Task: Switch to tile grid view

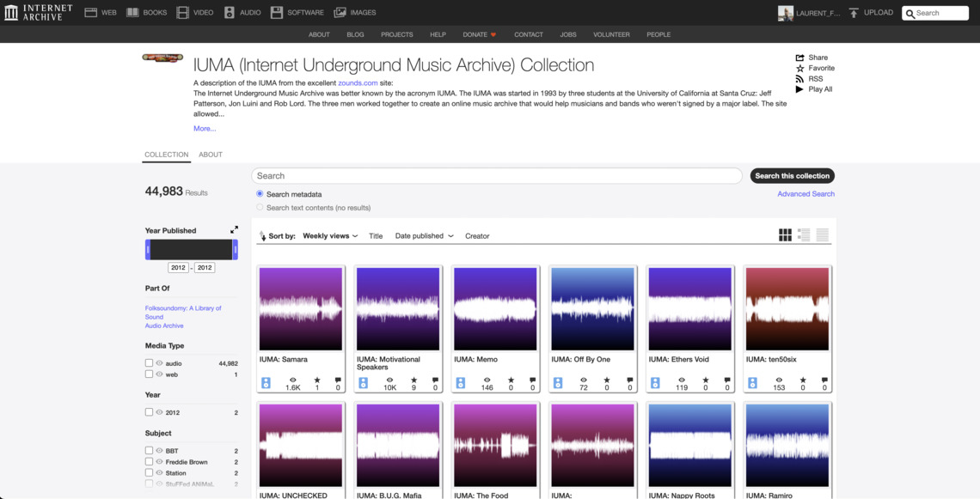Action: (x=785, y=234)
